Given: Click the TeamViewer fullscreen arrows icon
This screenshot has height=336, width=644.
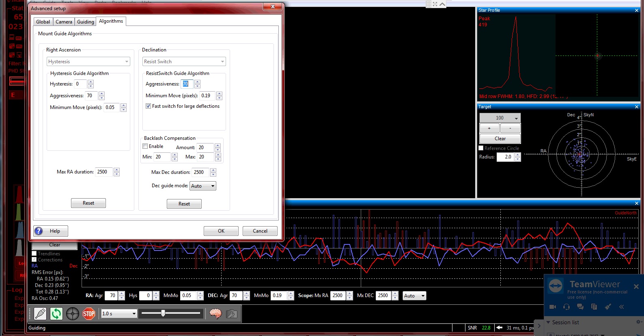Looking at the screenshot, I should click(x=435, y=4).
